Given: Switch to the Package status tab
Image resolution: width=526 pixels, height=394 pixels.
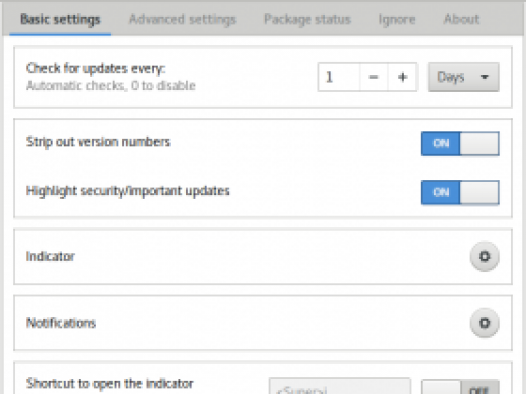Looking at the screenshot, I should [307, 19].
